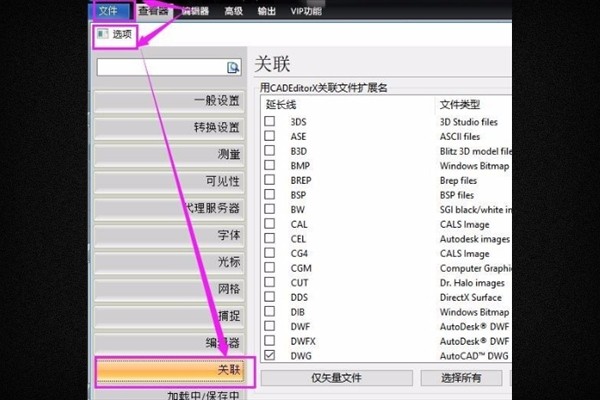The height and width of the screenshot is (400, 600).
Task: Select the 转换设置 category
Action: (169, 128)
